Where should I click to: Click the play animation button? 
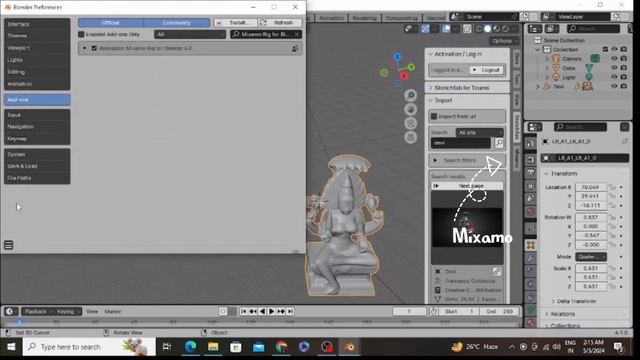271,311
